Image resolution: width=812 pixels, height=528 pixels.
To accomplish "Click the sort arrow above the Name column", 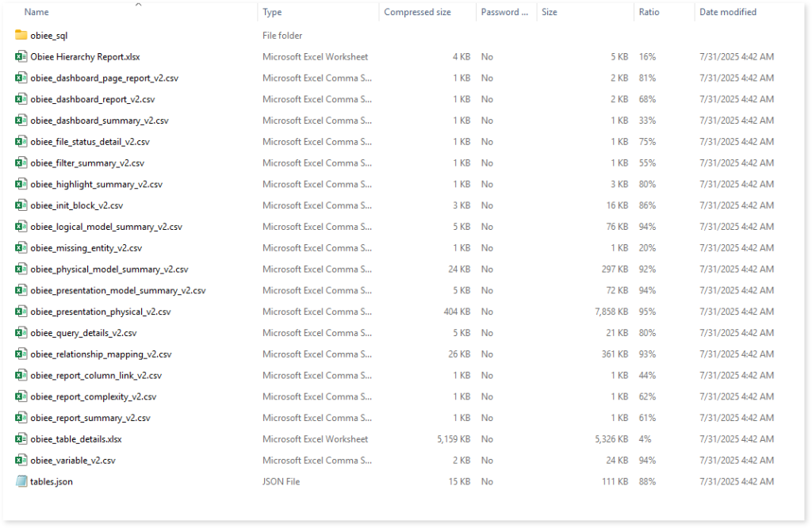I will coord(138,4).
